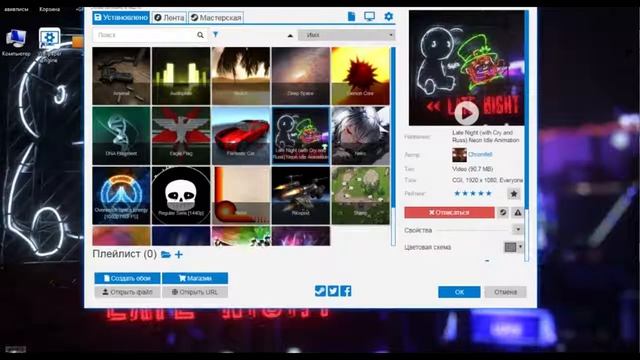
Task: Select the Overwatch logo wallpaper thumbnail
Action: pos(121,196)
